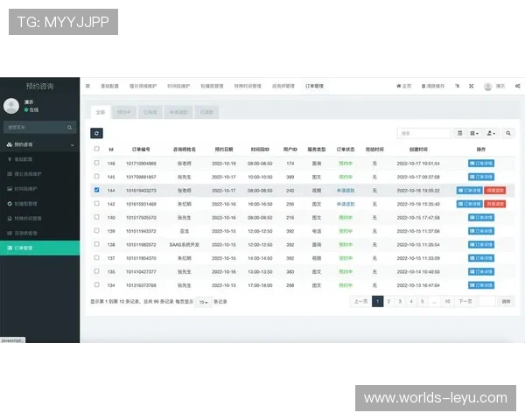Click the fullscreen expand icon in header
The image size is (525, 420).
tap(471, 86)
